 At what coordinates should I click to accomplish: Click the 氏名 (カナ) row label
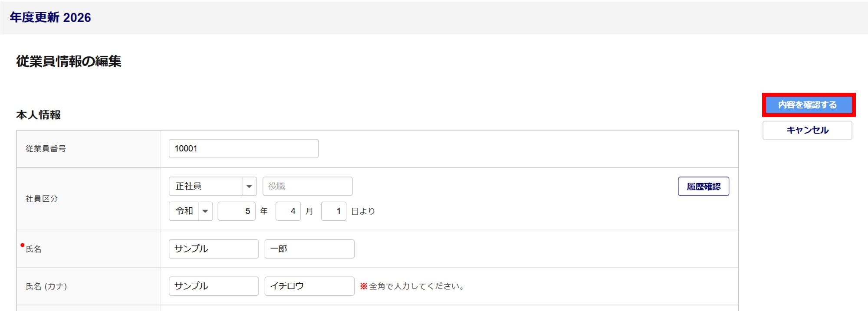pos(46,286)
